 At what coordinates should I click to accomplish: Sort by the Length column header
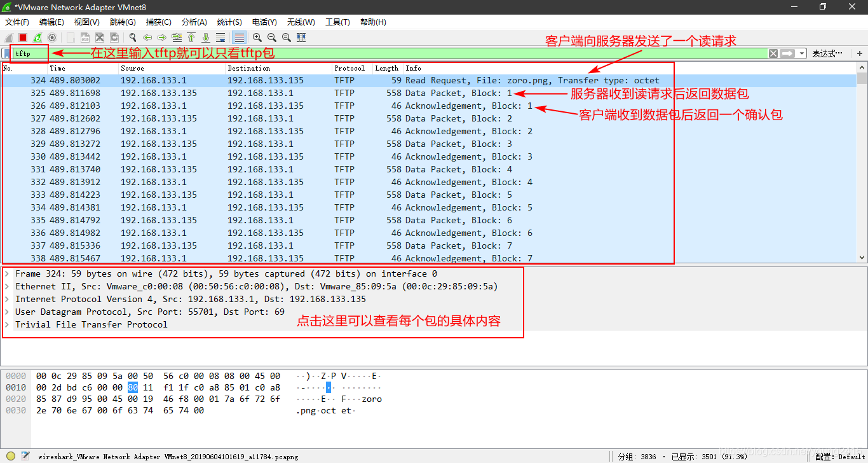[388, 68]
